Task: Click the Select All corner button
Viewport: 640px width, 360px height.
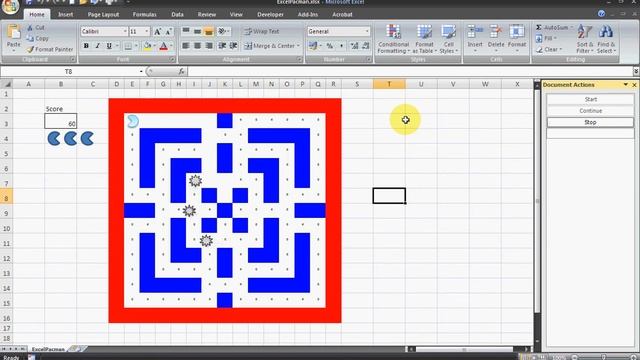Action: [7, 84]
